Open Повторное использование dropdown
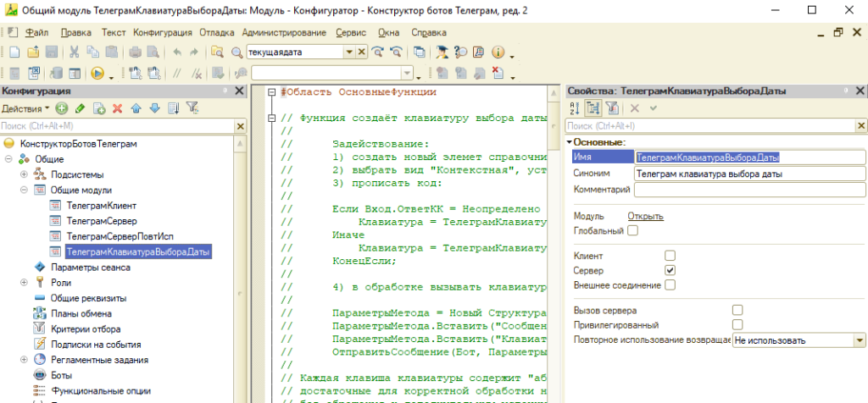868x403 pixels. [x=860, y=340]
